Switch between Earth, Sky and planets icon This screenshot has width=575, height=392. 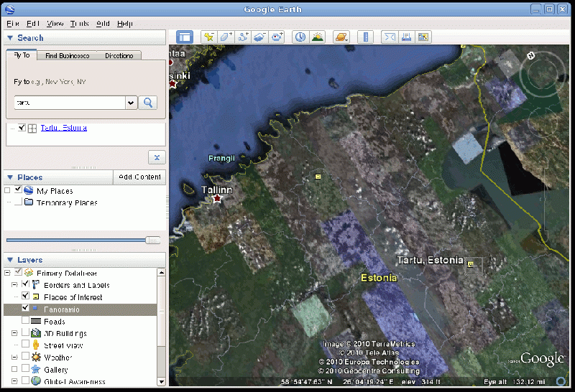tap(341, 37)
